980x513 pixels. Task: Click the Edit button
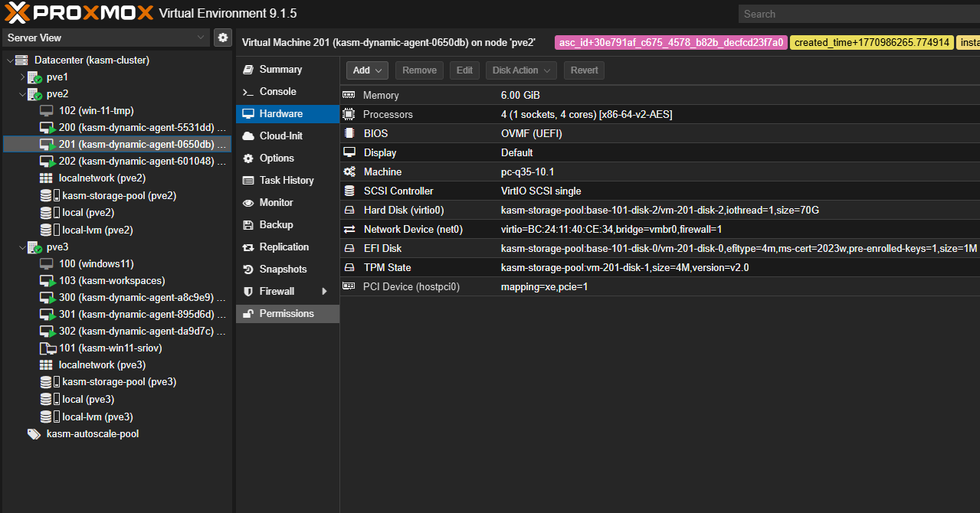(x=464, y=70)
